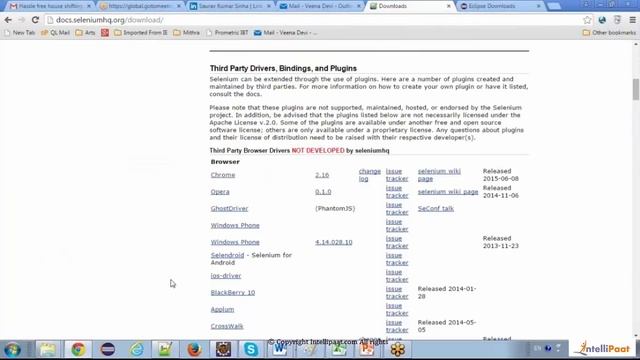Click the address bar showing docs.seleniumhq.org/download/

(314, 20)
